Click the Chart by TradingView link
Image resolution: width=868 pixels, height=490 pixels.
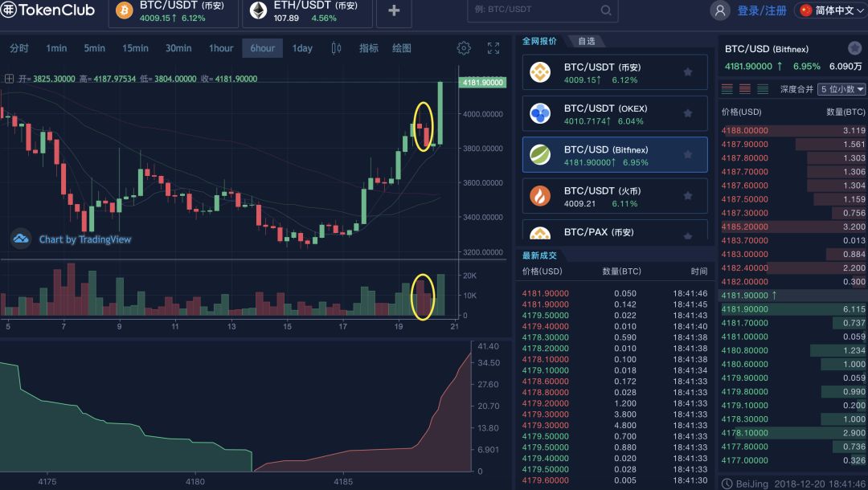click(84, 239)
